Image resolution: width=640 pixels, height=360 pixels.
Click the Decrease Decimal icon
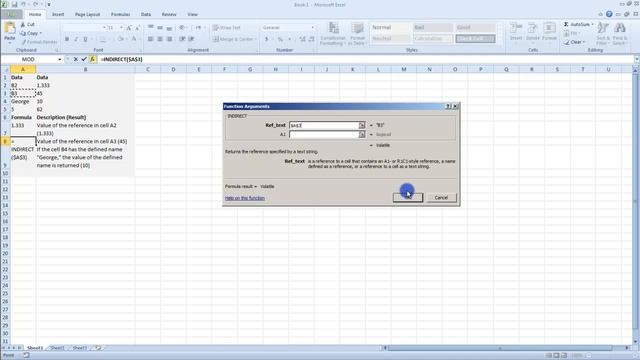click(x=311, y=39)
